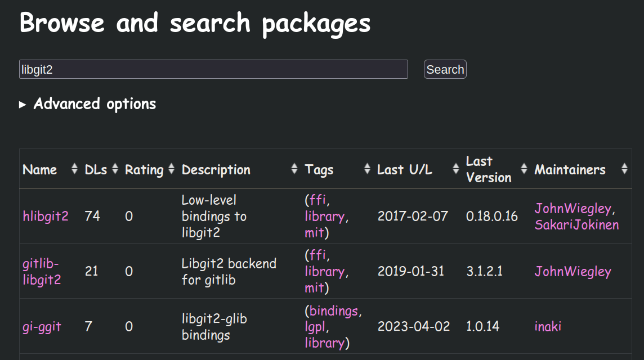Click the gi-ggit download count 7
Screen dimensions: 644x360
tap(88, 326)
